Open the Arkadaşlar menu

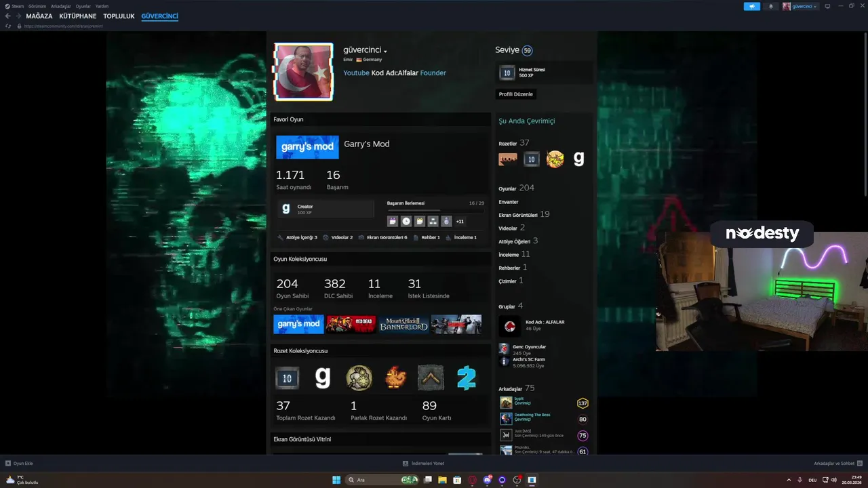tap(61, 6)
